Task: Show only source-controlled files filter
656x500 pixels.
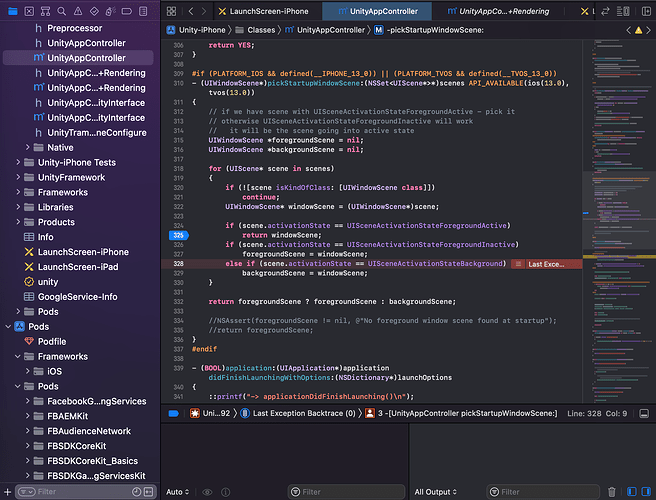Action: [149, 492]
